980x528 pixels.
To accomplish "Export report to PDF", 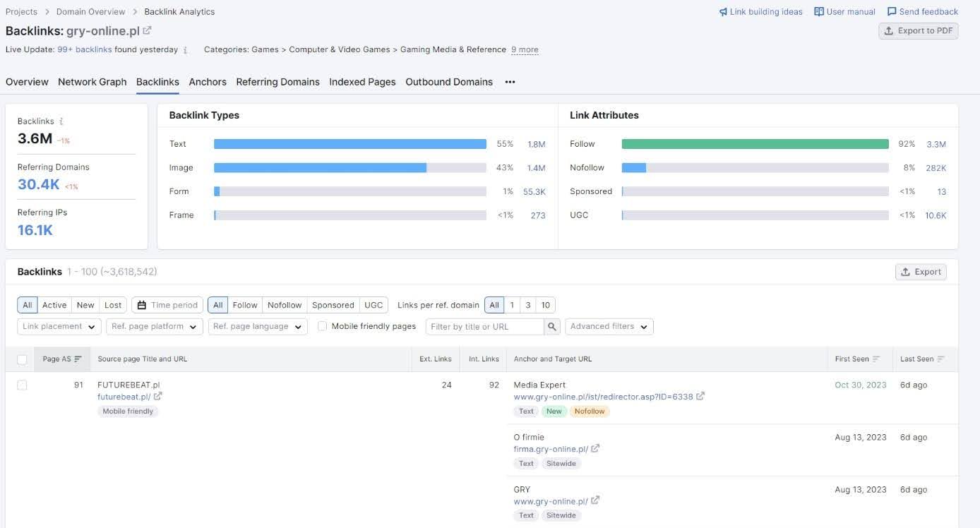I will (919, 31).
